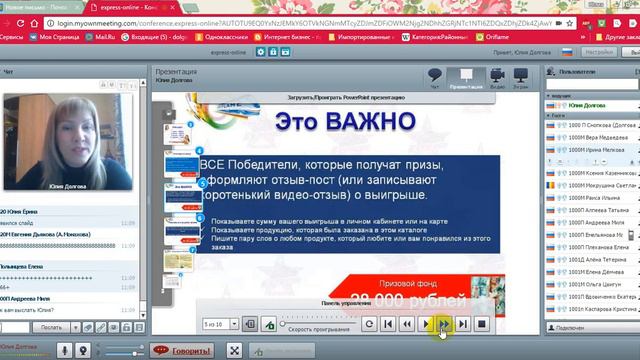This screenshot has width=640, height=360.
Task: Jump to the first slide
Action: coord(388,324)
